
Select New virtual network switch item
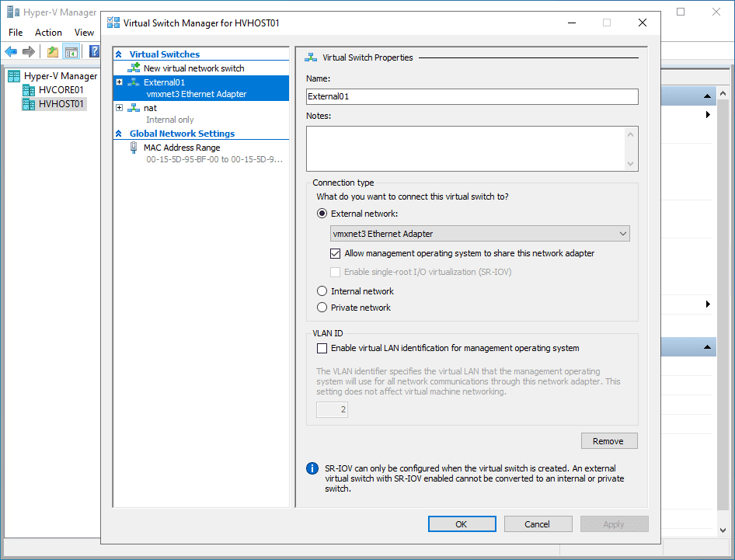tap(193, 68)
